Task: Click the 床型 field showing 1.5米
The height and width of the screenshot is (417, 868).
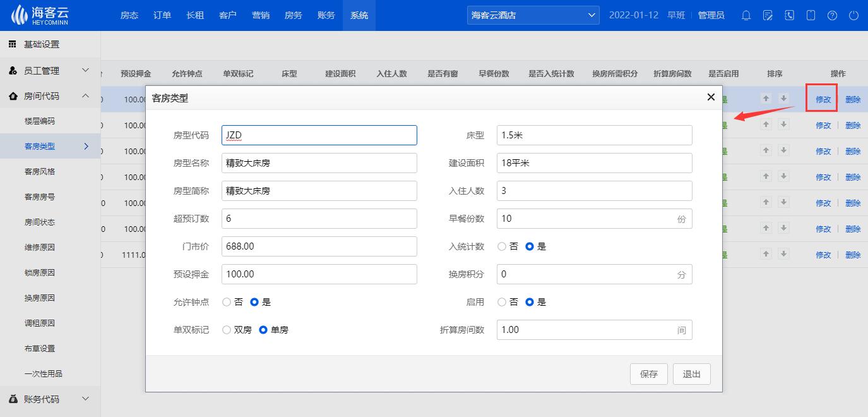Action: [x=595, y=135]
